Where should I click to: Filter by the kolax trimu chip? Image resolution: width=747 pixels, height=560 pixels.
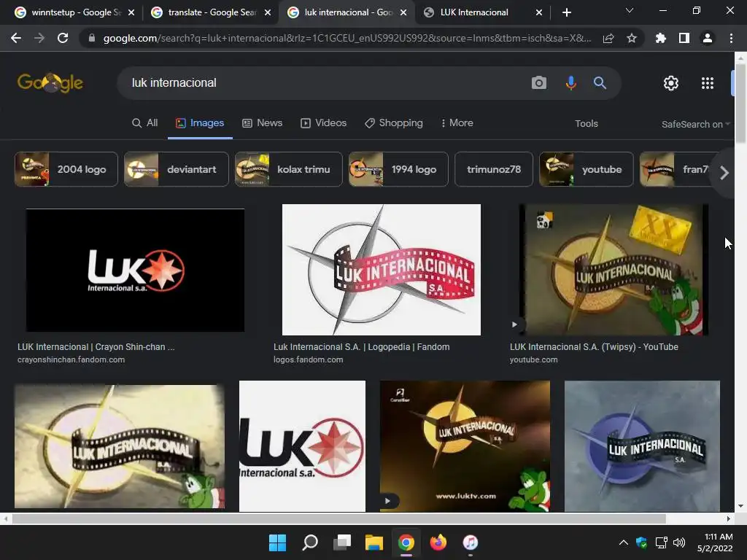point(288,169)
